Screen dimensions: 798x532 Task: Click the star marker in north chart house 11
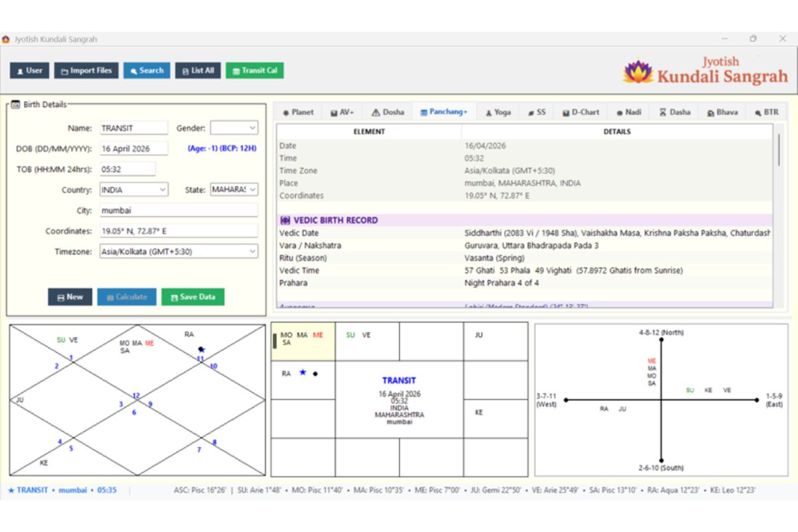(201, 349)
